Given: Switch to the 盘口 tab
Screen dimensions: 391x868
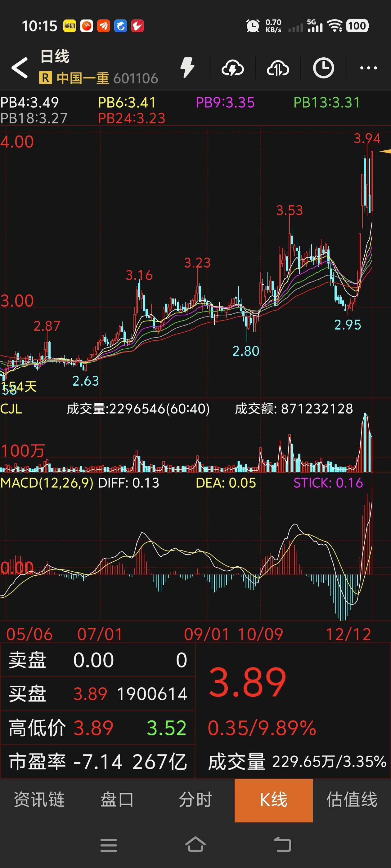Looking at the screenshot, I should pos(117,800).
